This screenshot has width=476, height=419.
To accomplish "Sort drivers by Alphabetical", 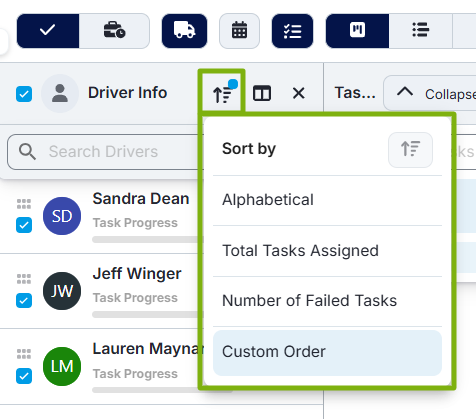I will [327, 200].
